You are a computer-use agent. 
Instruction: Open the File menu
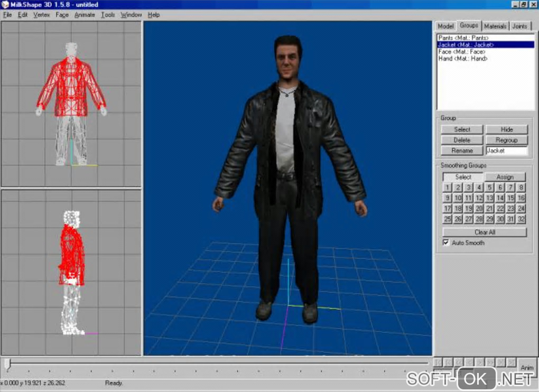tap(7, 15)
